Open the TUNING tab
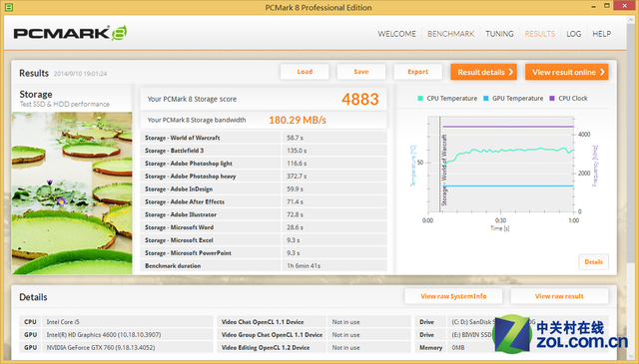639x364 pixels. pyautogui.click(x=499, y=34)
